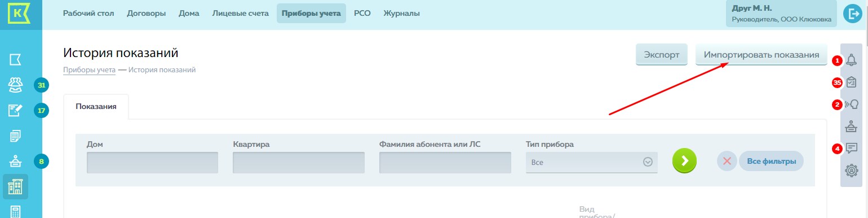Switch to the Показания tab
868x218 pixels.
pyautogui.click(x=96, y=106)
